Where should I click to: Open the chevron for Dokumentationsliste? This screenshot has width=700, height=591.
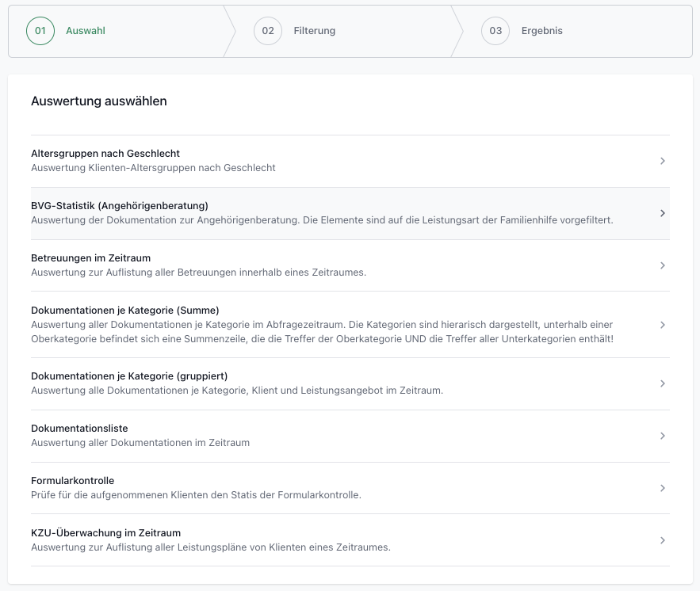(x=663, y=436)
